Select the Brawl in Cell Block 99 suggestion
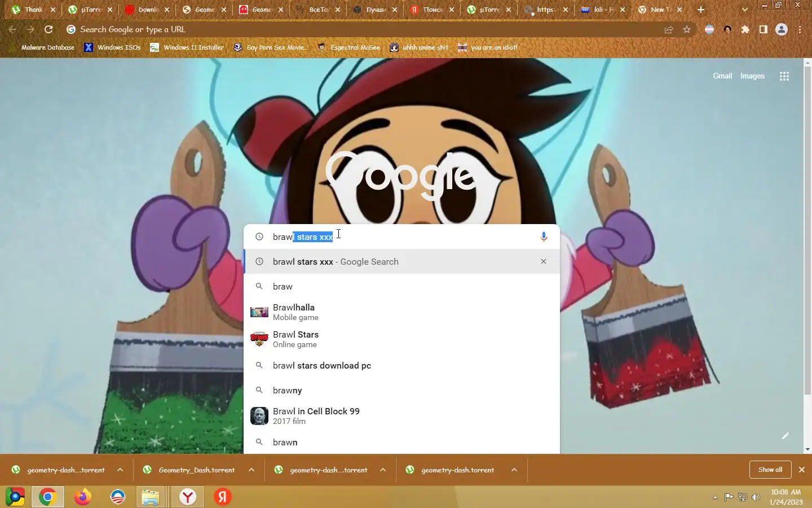Screen dimensions: 812x508 (x=401, y=416)
